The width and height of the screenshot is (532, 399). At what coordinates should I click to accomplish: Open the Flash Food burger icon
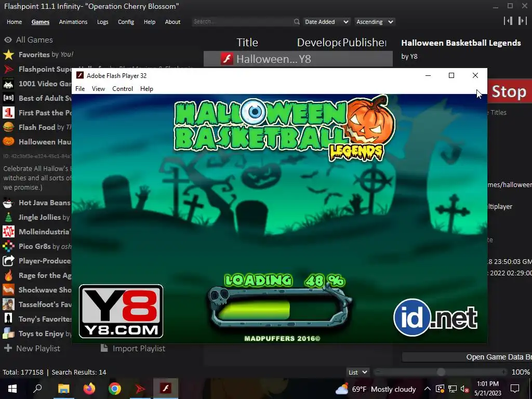[8, 127]
